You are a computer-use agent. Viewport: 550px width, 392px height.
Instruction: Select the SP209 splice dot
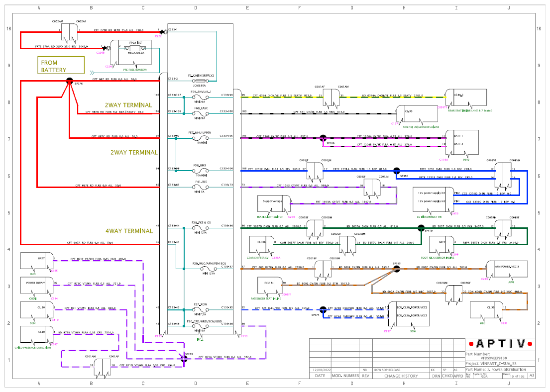pyautogui.click(x=184, y=359)
